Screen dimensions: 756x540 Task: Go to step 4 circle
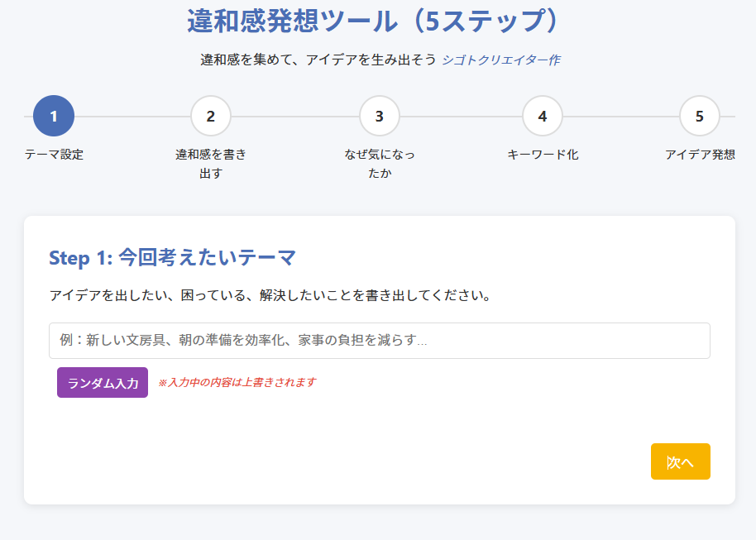click(543, 116)
